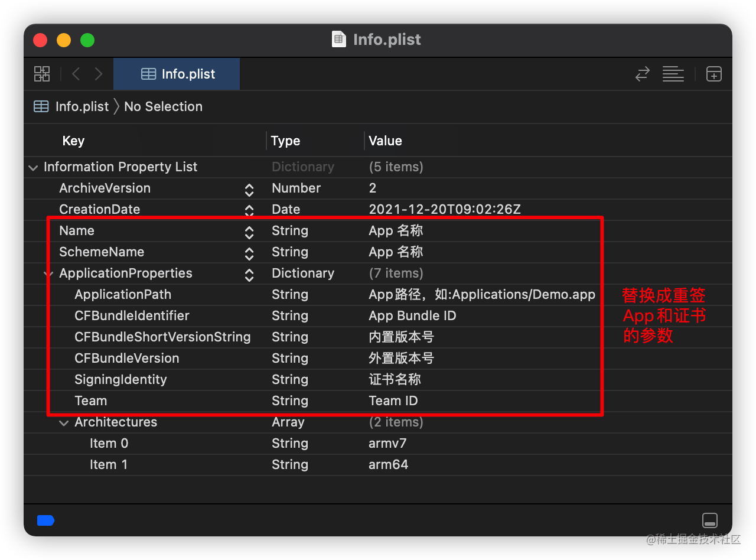Click the Array type of Architectures
Viewport: 756px width, 560px height.
click(x=288, y=422)
